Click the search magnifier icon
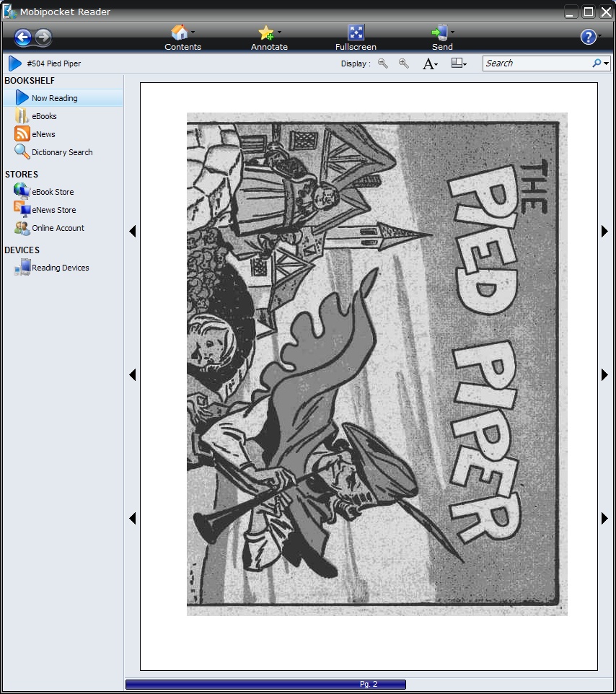616x694 pixels. point(597,63)
